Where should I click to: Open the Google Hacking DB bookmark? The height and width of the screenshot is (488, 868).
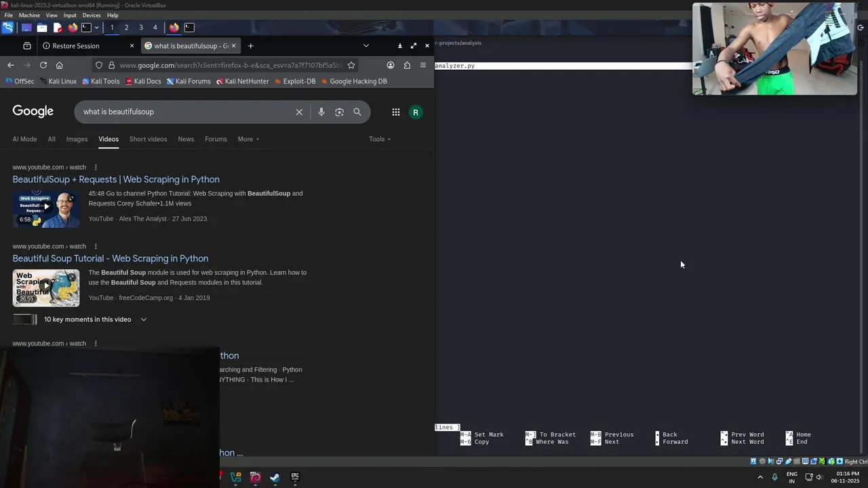[354, 81]
